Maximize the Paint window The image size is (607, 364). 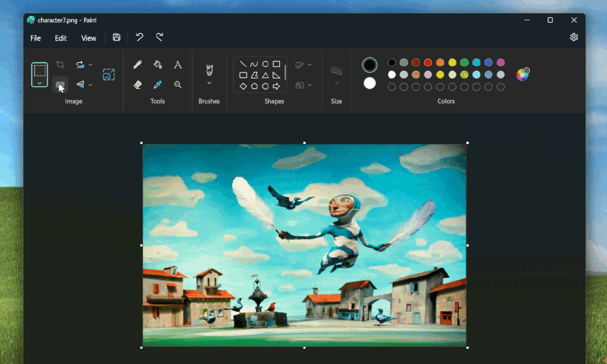point(550,20)
